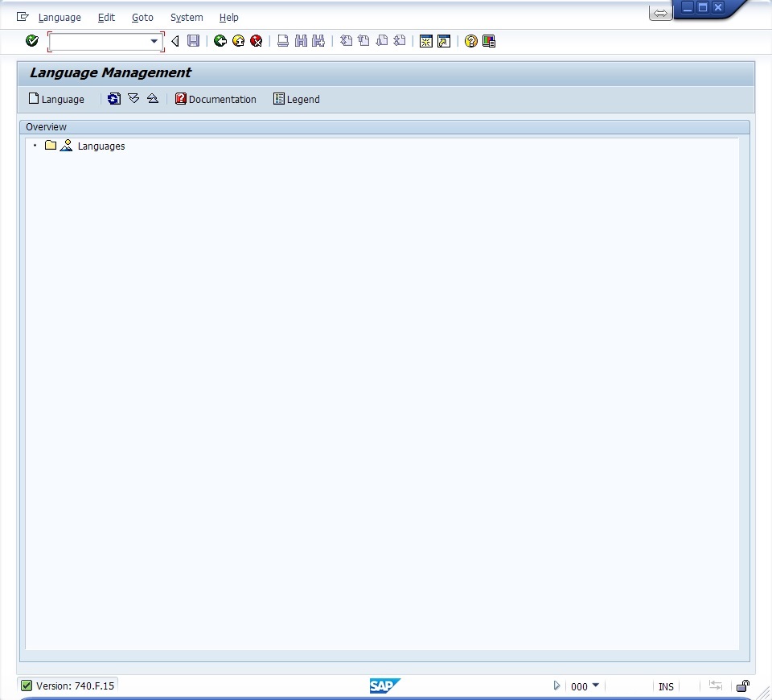Open the Language menu
Screen dimensions: 772x700
point(60,17)
